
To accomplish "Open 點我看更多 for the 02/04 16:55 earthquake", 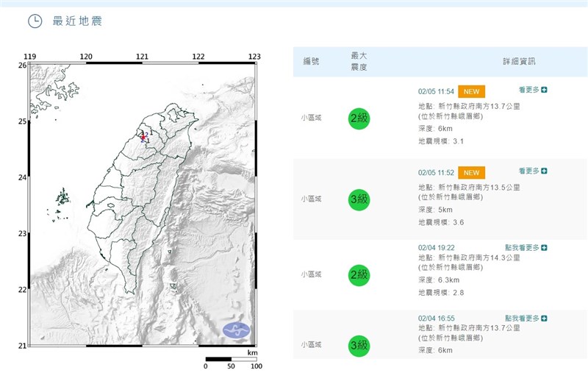I will click(526, 318).
